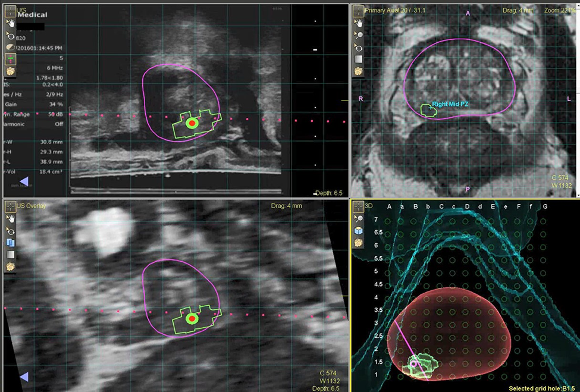Screen dimensions: 580x392
Task: Click the gradient grayscale swatch in US Overlay toolbar
Action: [10, 255]
